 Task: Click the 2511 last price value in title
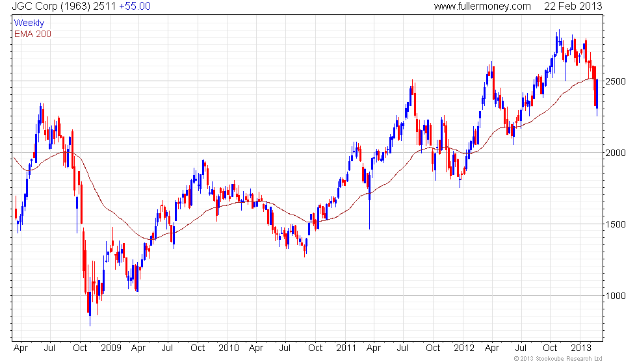106,6
